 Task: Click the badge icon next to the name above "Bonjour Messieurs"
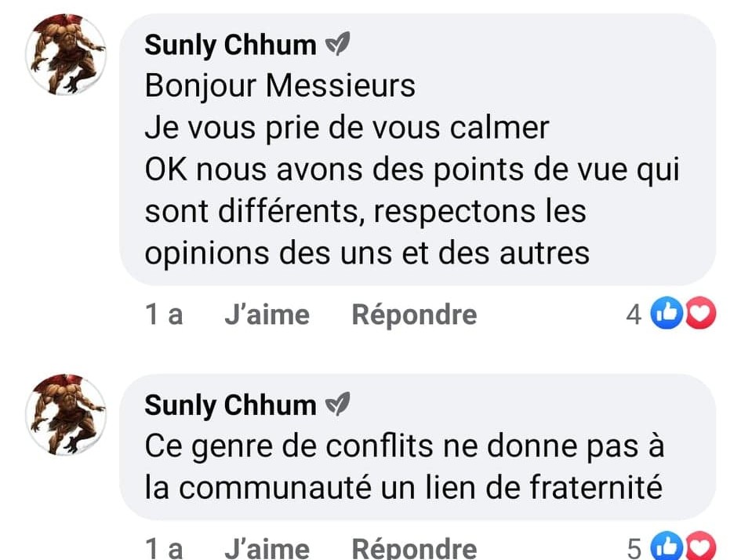[x=336, y=46]
